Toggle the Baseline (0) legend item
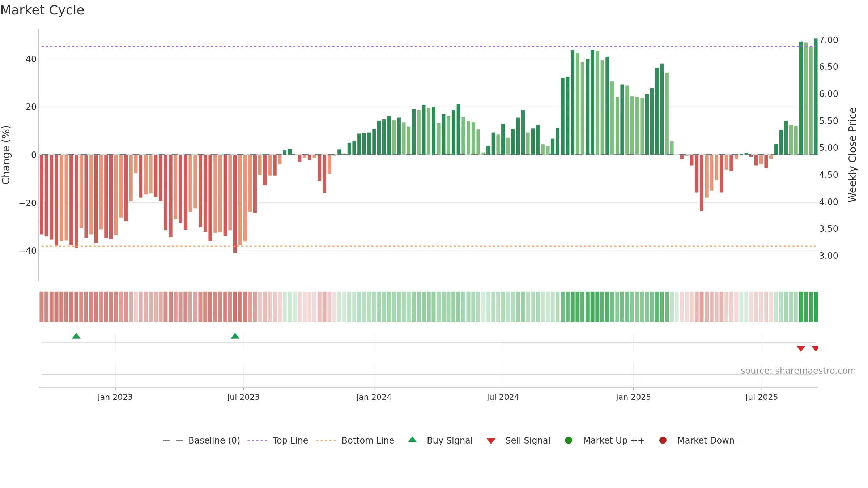Viewport: 868px width, 488px height. (x=201, y=440)
